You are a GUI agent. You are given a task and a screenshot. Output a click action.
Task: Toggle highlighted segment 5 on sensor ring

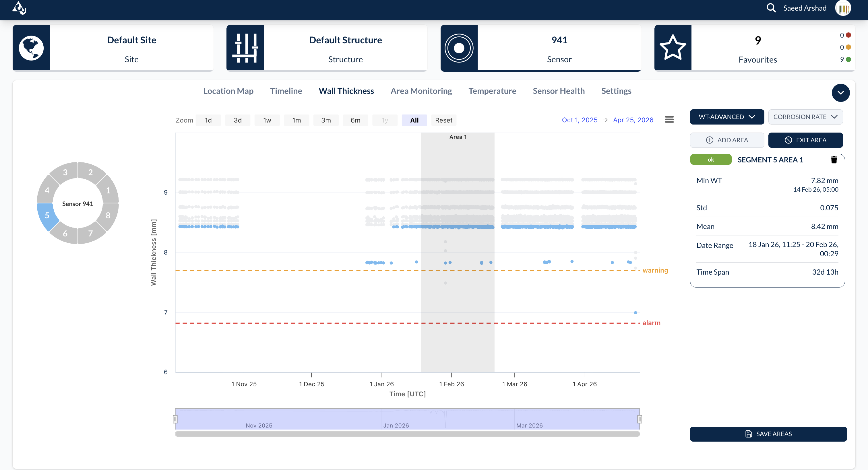pyautogui.click(x=47, y=215)
